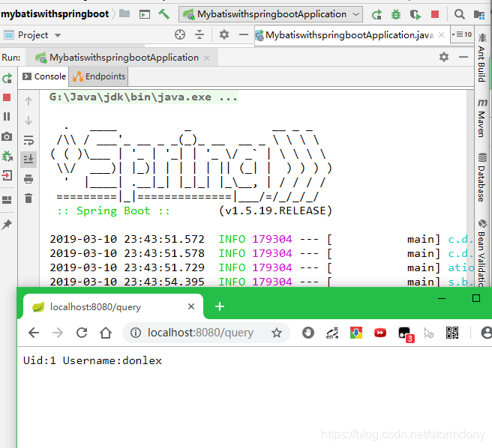Reload the browser page

coord(82,333)
